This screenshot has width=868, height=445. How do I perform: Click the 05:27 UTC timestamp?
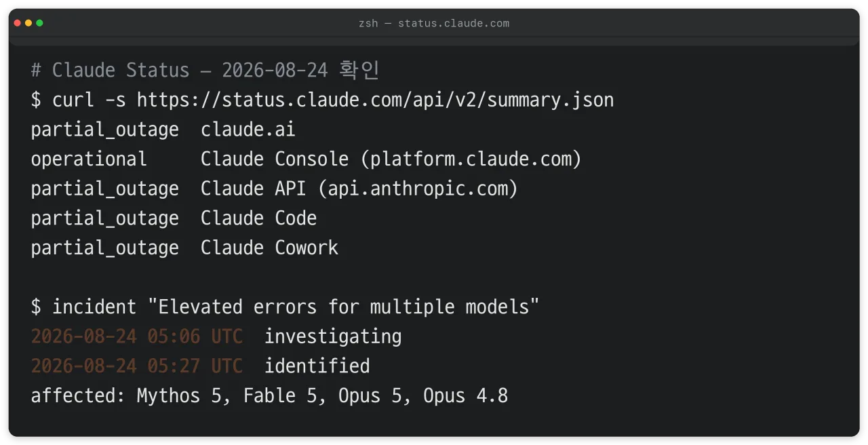(137, 366)
